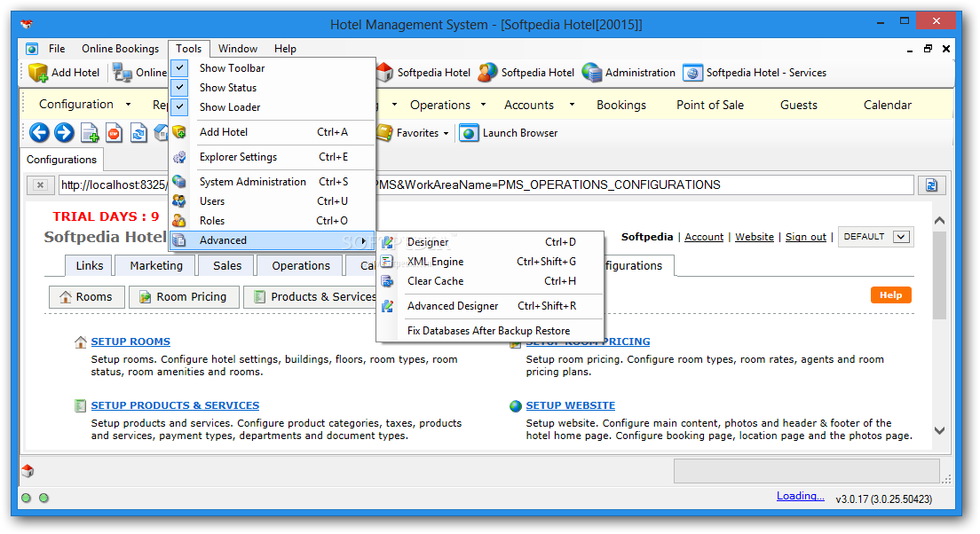Click the blue Back arrow icon
Screen dimensions: 980x534
(39, 132)
